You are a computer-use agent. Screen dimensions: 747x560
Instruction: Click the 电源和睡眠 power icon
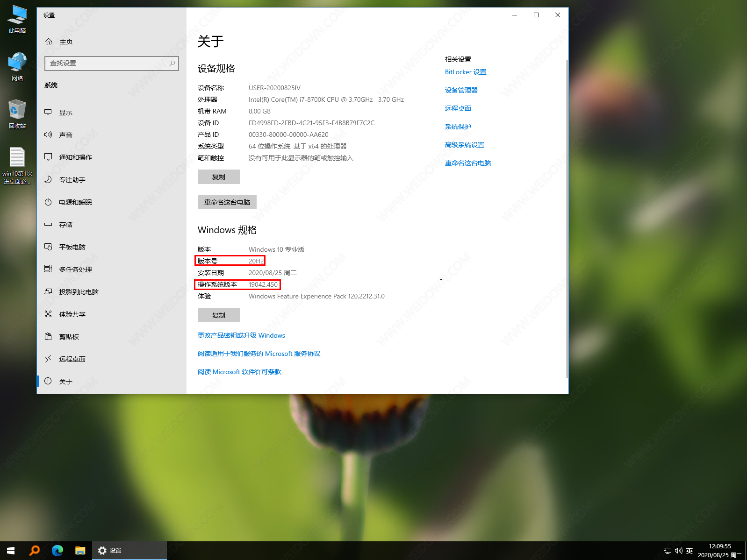tap(48, 202)
